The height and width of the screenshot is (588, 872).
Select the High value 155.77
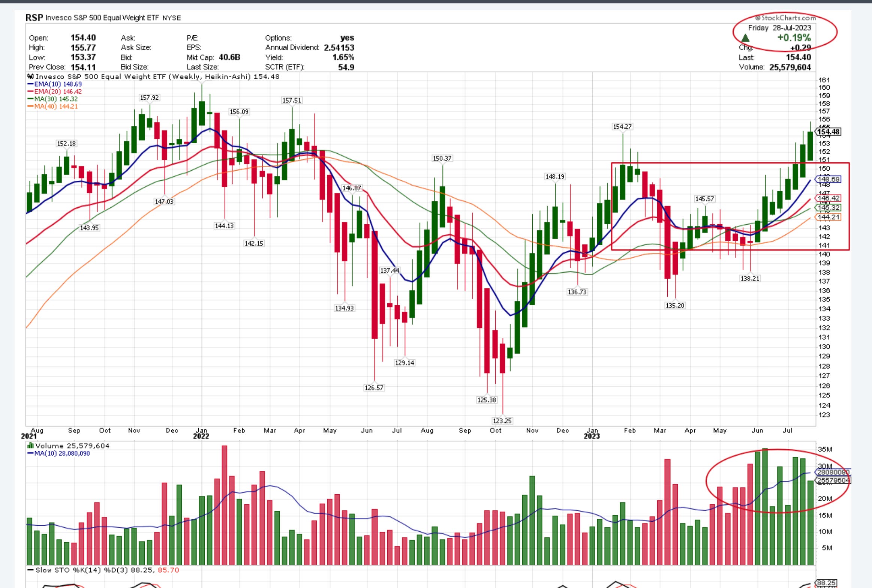click(x=83, y=48)
